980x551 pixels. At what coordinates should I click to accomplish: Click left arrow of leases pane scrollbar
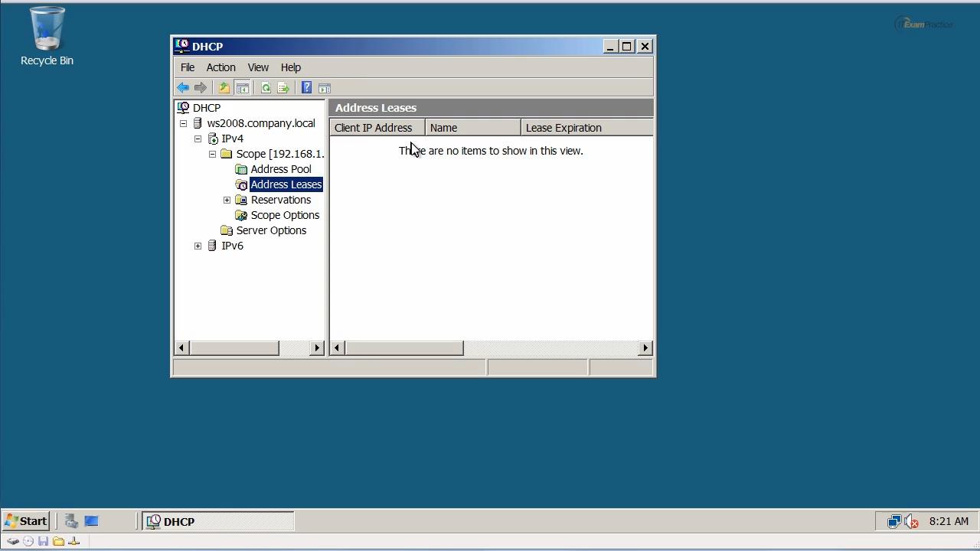click(337, 348)
